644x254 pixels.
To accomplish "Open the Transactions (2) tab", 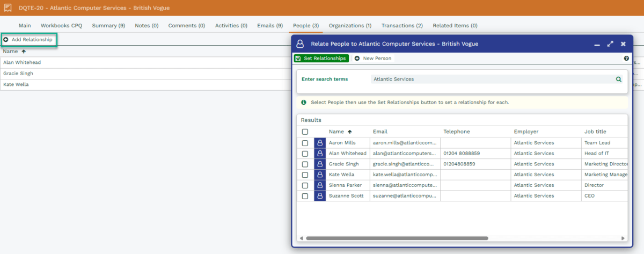I will click(x=402, y=25).
